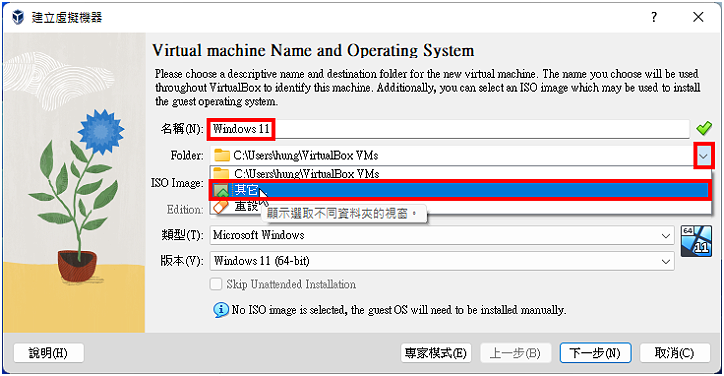
Task: Open the 版本(V) Windows 11 (64-bit) dropdown
Action: coord(442,261)
